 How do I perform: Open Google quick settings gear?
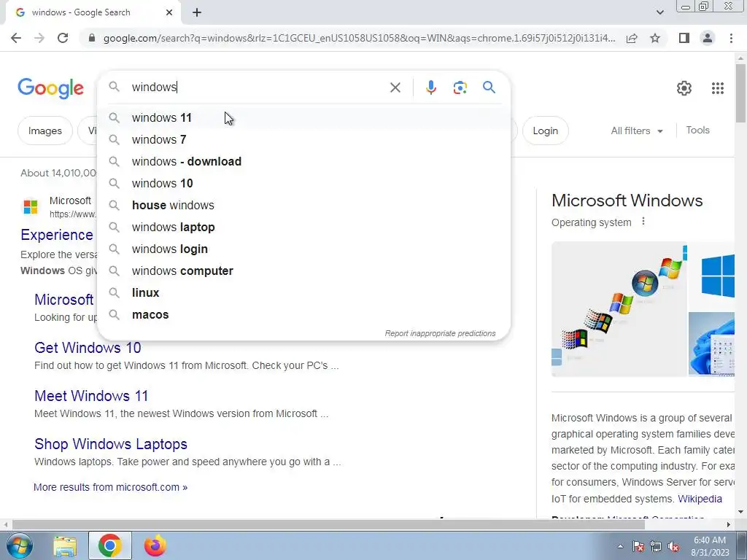click(684, 88)
